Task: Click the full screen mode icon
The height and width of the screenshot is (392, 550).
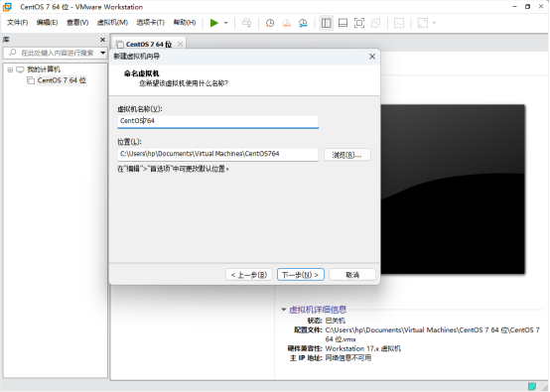Action: 359,23
